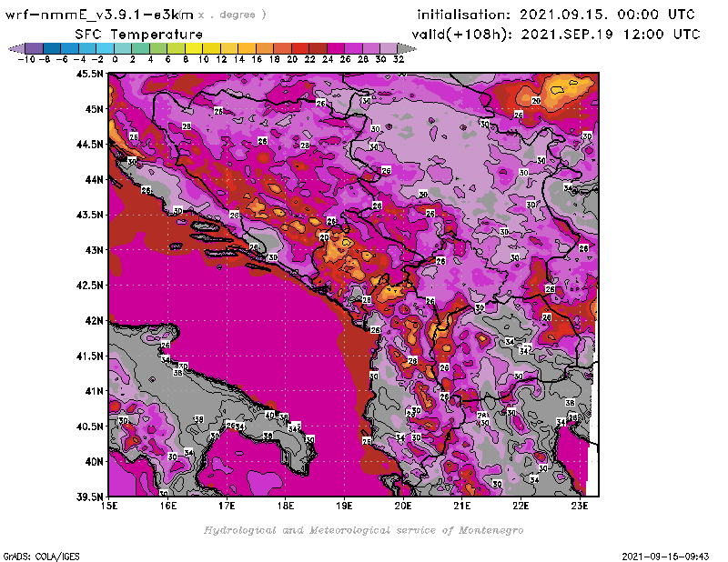
Task: Click the 19E longitude axis label
Action: tap(345, 506)
